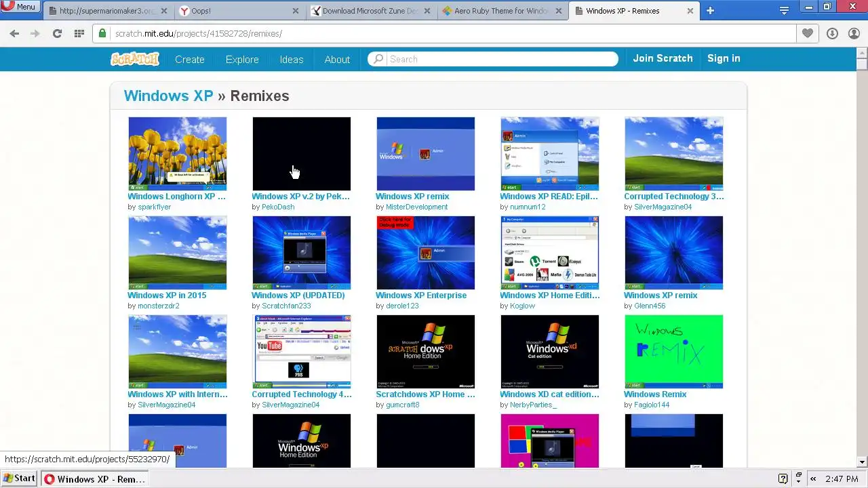Open the Create menu item
Image resolution: width=868 pixels, height=488 pixels.
coord(190,60)
